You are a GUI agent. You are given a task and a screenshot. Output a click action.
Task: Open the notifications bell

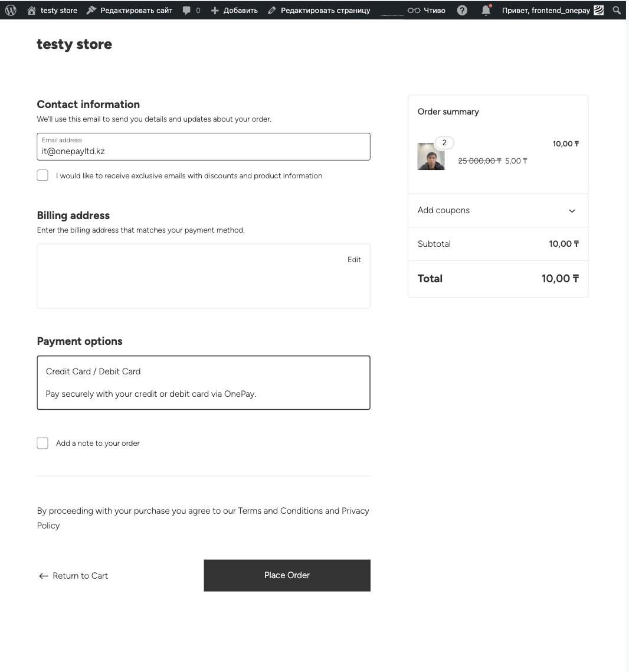coord(486,10)
